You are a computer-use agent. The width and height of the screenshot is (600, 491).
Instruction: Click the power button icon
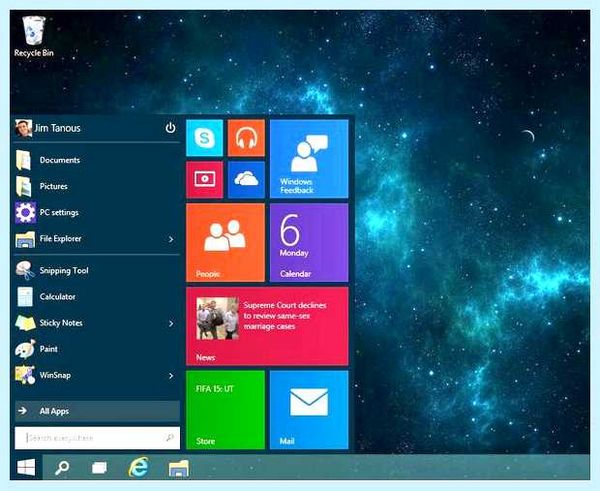coord(170,128)
